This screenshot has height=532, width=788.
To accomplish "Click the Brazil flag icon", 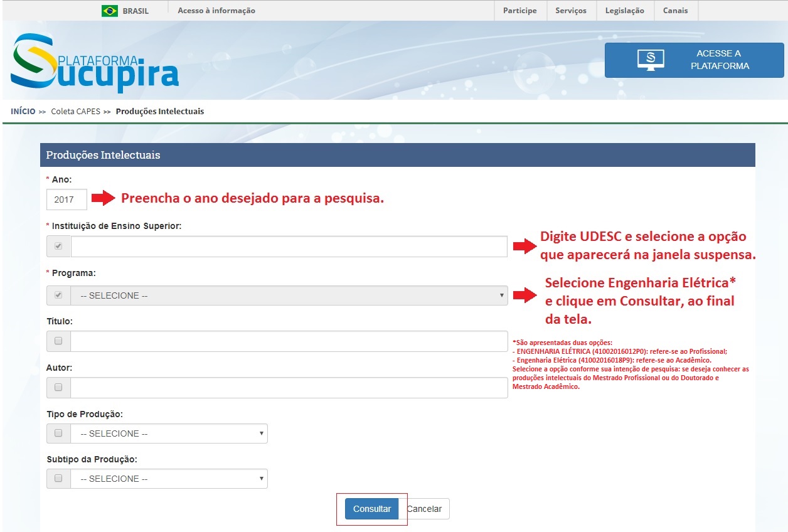I will [110, 11].
